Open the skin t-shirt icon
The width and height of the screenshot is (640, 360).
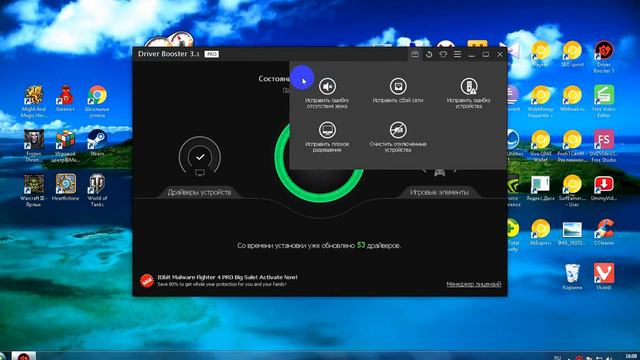point(443,54)
